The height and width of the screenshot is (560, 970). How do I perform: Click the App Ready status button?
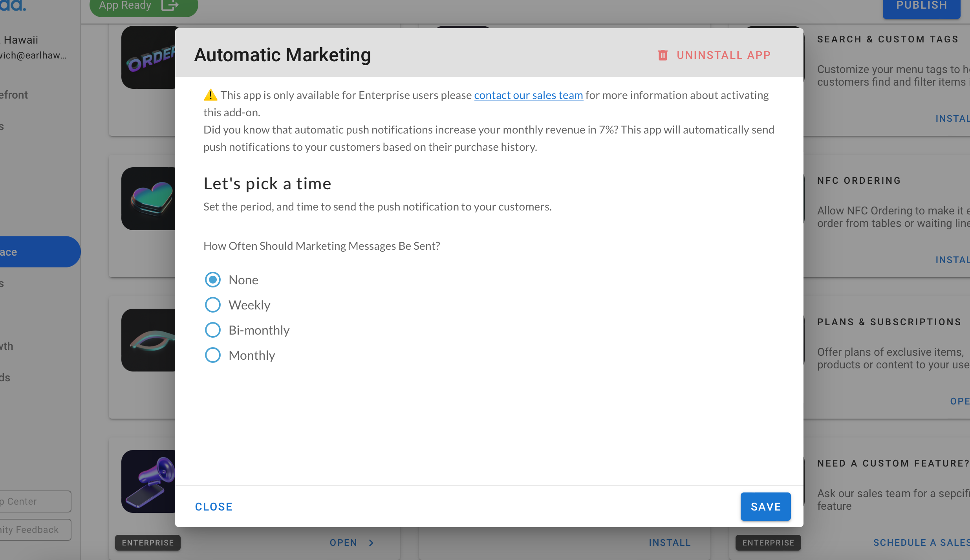point(144,6)
